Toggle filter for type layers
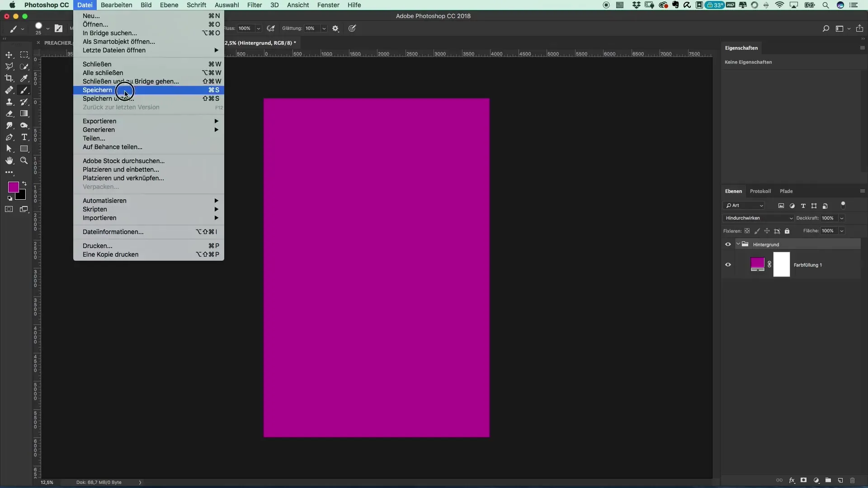Image resolution: width=868 pixels, height=488 pixels. tap(803, 206)
